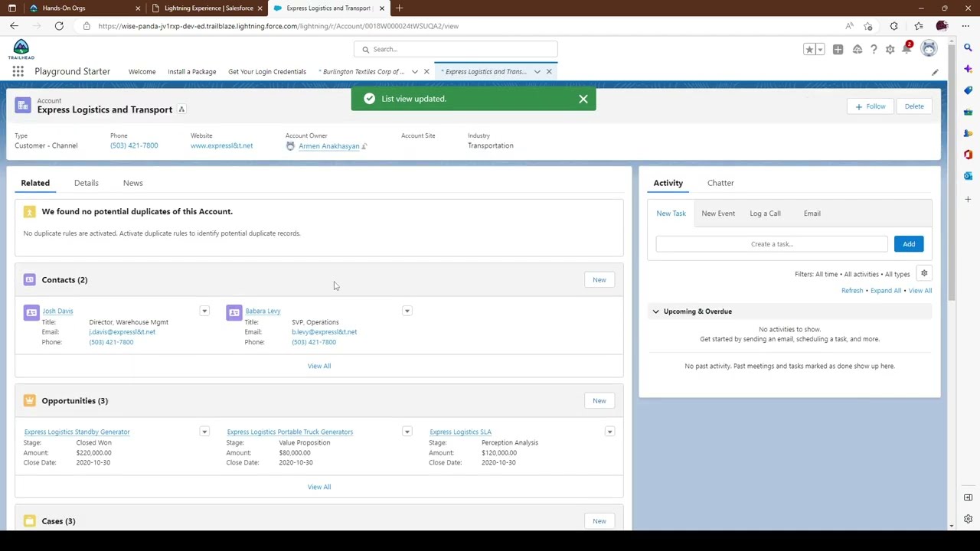Open the global actions plus icon

[838, 49]
